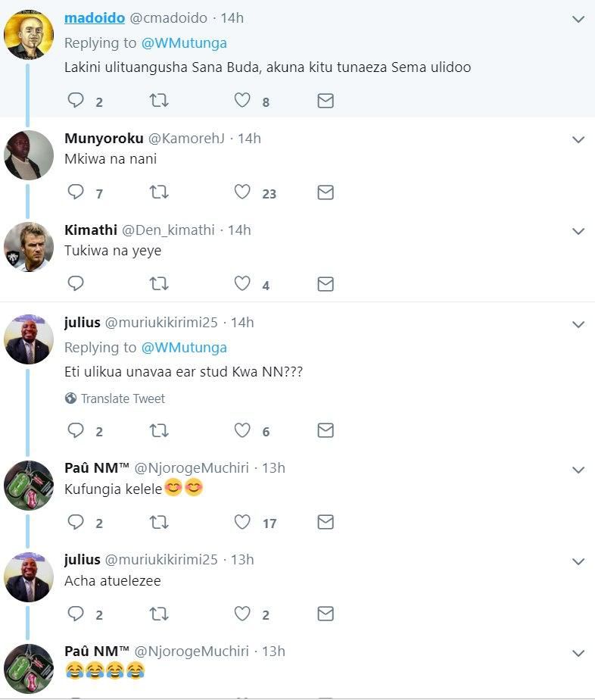Open @WMutunga mention in madoido's reply
The height and width of the screenshot is (700, 595).
(x=184, y=42)
